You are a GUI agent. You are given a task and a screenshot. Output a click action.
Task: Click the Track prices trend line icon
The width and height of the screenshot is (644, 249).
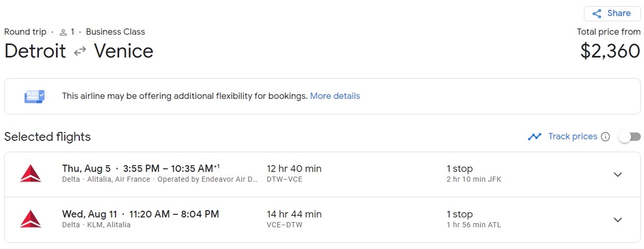coord(535,137)
